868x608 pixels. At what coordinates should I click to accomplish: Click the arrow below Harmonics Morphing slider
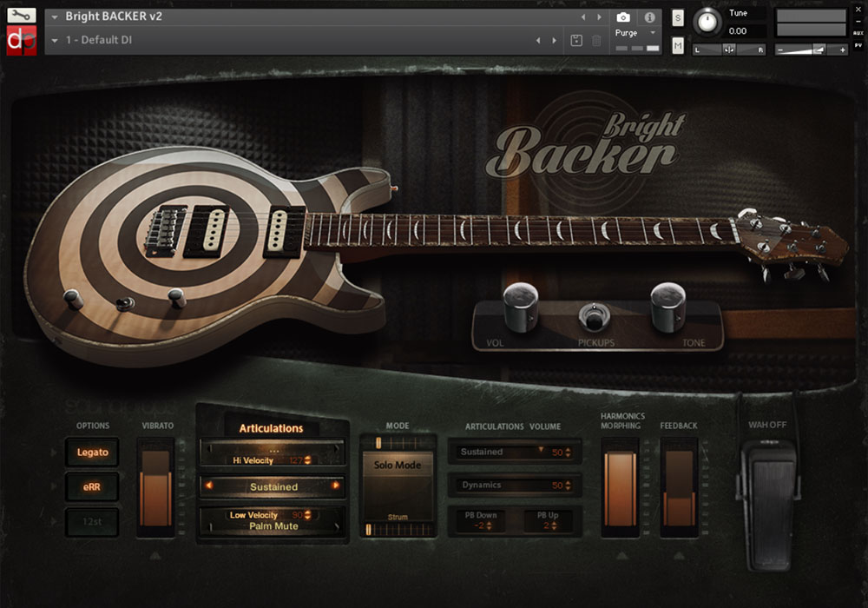(x=622, y=555)
